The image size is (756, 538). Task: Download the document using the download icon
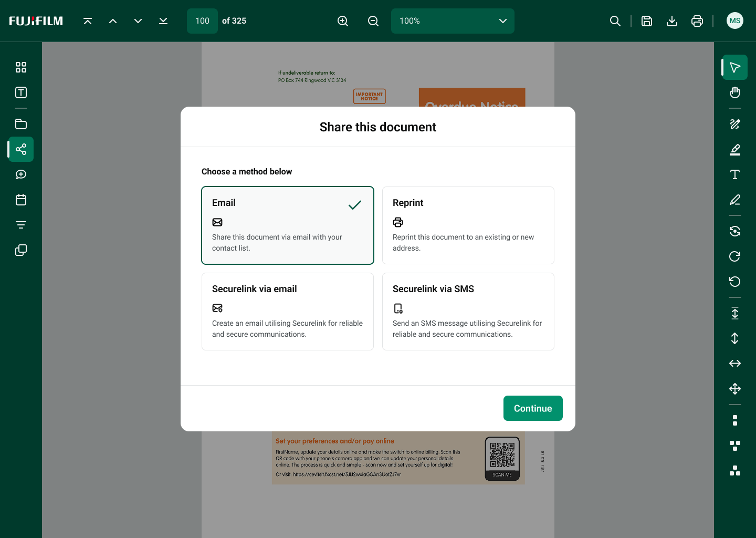[672, 21]
